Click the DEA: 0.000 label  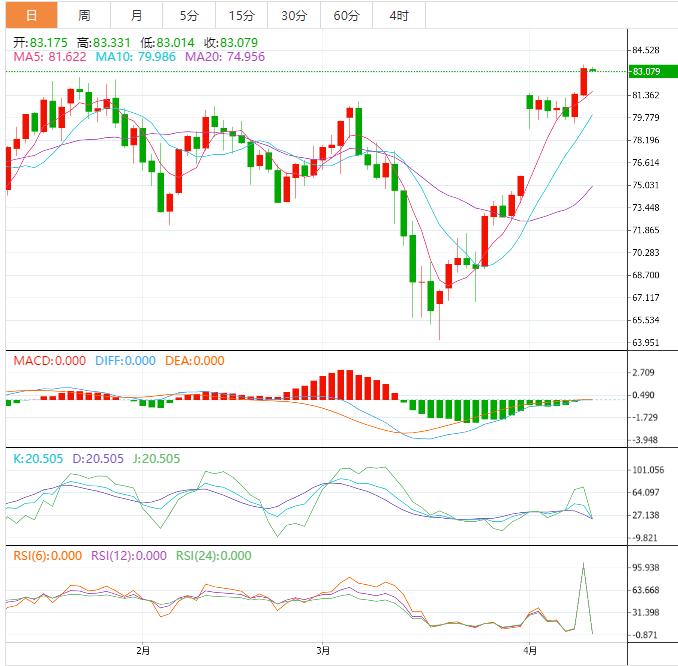click(x=196, y=361)
